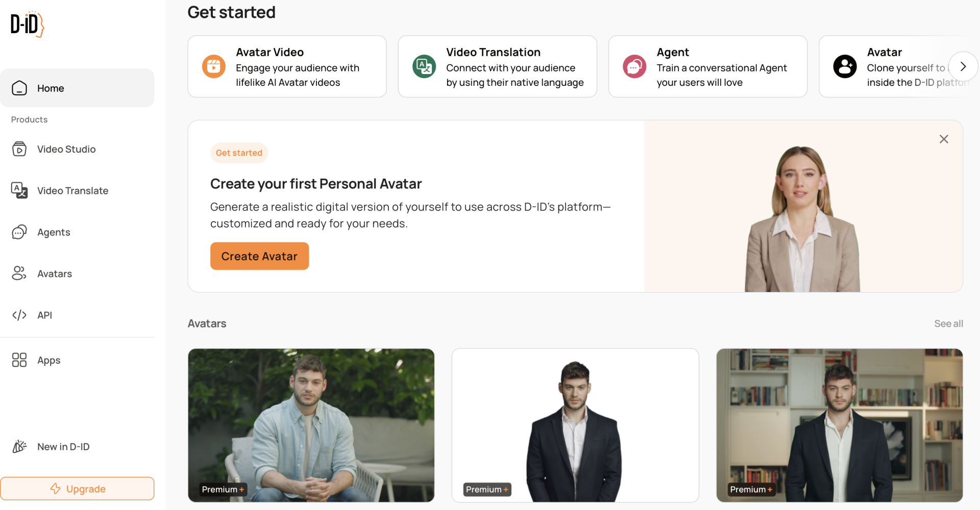Open Video Studio from the sidebar

[x=66, y=149]
